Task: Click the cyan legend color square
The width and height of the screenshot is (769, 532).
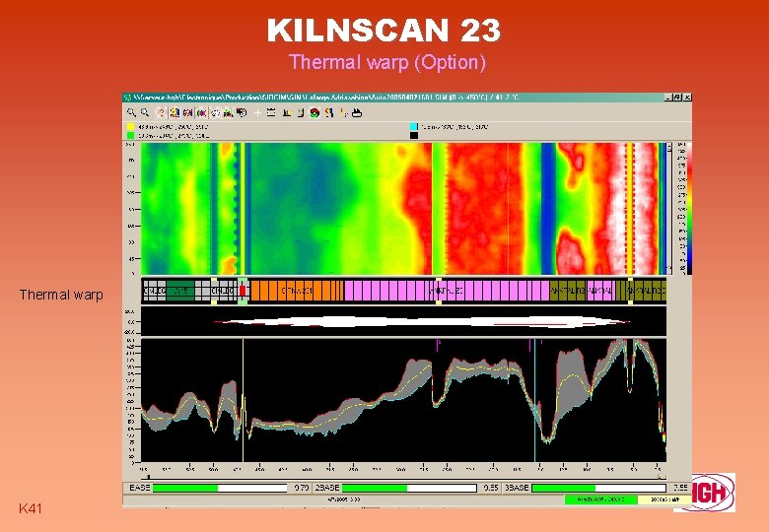Action: click(413, 127)
